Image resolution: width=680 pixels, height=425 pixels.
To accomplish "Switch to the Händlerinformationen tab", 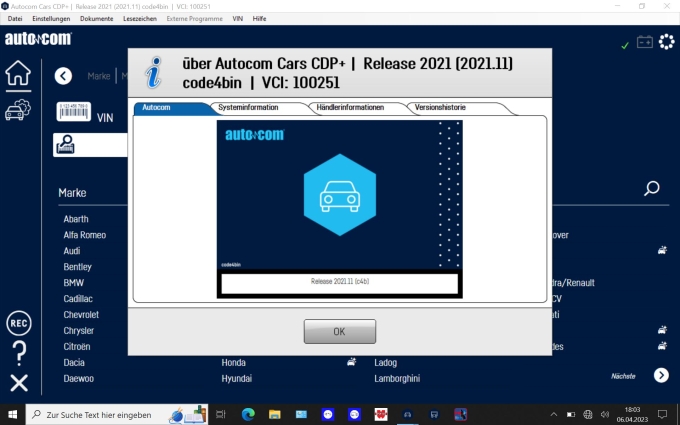I will [358, 108].
